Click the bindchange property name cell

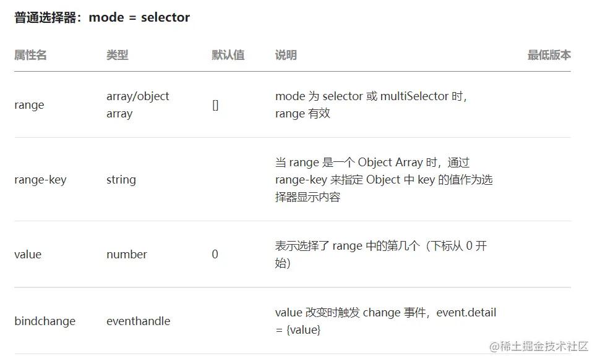coord(45,321)
